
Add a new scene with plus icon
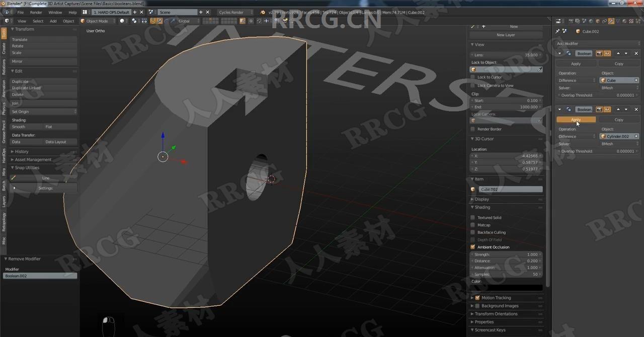tap(201, 12)
